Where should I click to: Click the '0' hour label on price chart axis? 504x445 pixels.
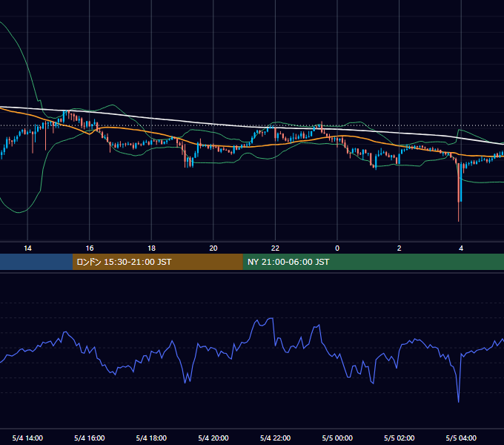click(337, 248)
